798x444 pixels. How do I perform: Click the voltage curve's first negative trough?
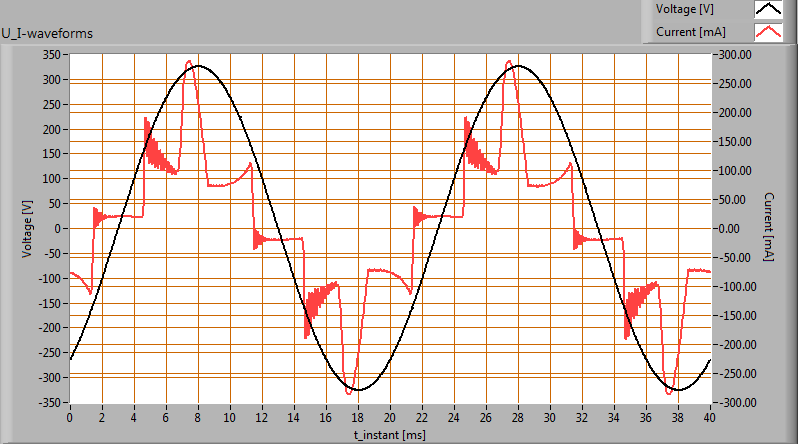coord(358,389)
